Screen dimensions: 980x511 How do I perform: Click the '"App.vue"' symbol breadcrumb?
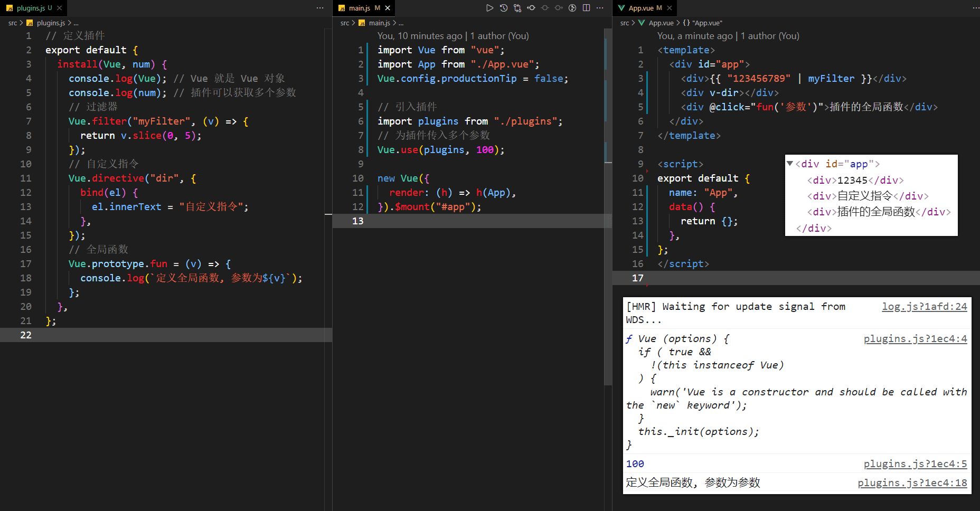[707, 23]
